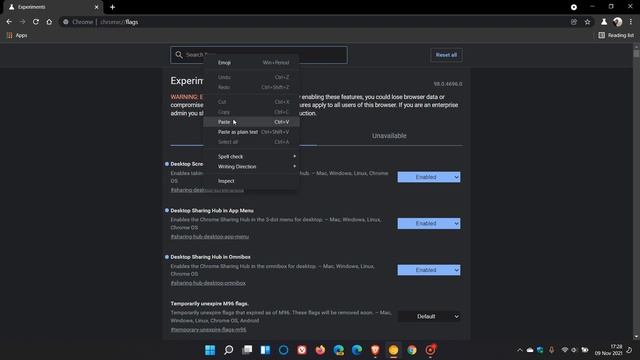
Task: Open the #temporary-unexpire-flags-m96 link
Action: coord(209,330)
